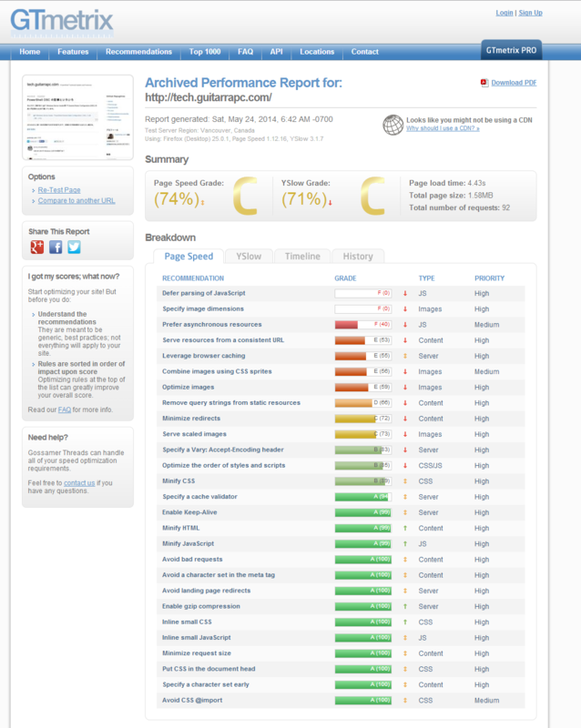Click the D (66) grade bar
This screenshot has height=728, width=581.
[363, 403]
